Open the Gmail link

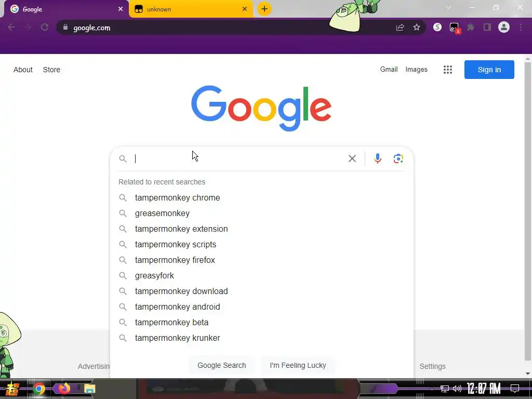tap(389, 69)
